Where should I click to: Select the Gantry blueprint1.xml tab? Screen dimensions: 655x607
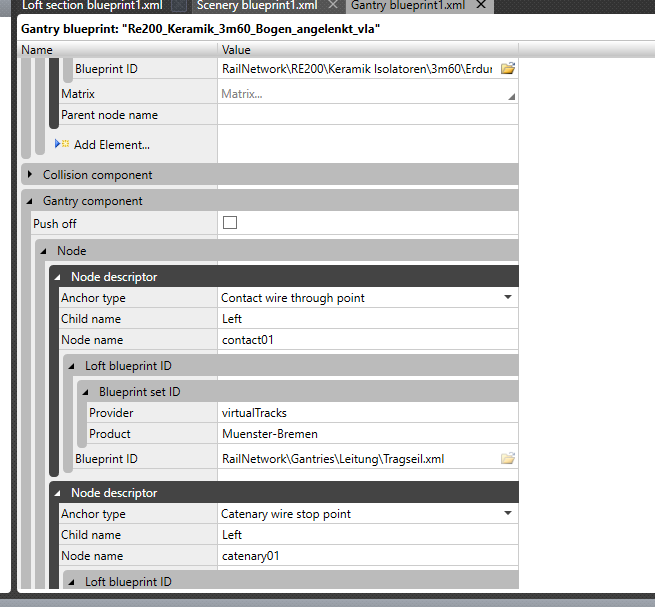click(x=408, y=5)
